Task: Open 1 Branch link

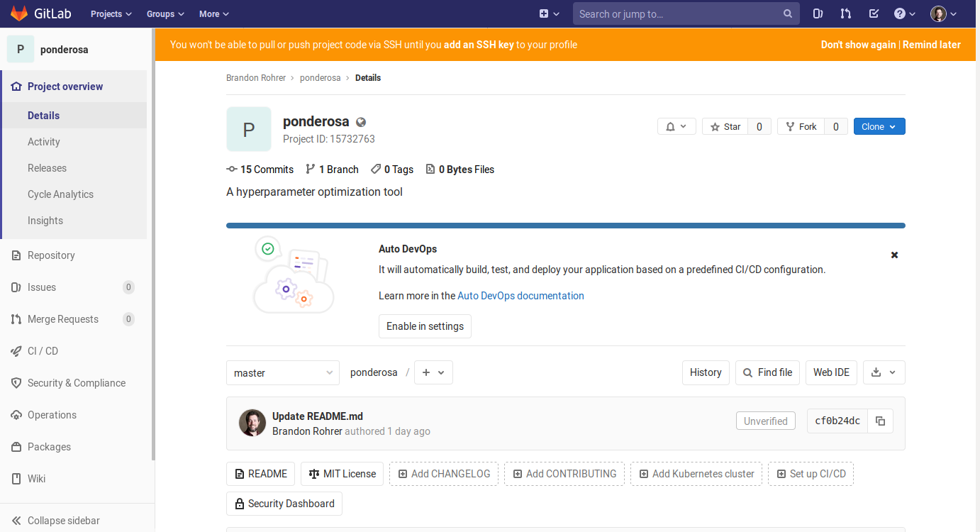Action: tap(332, 170)
